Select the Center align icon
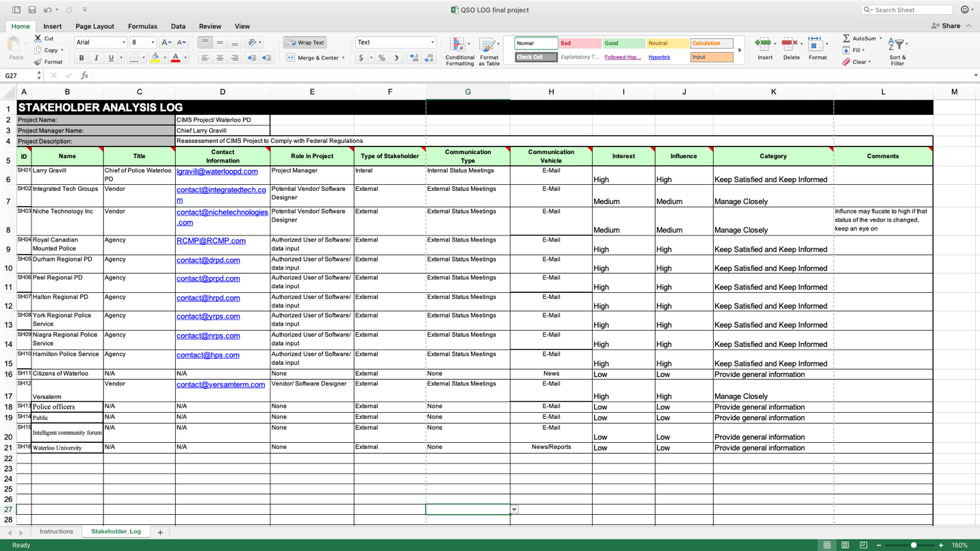 click(x=220, y=58)
